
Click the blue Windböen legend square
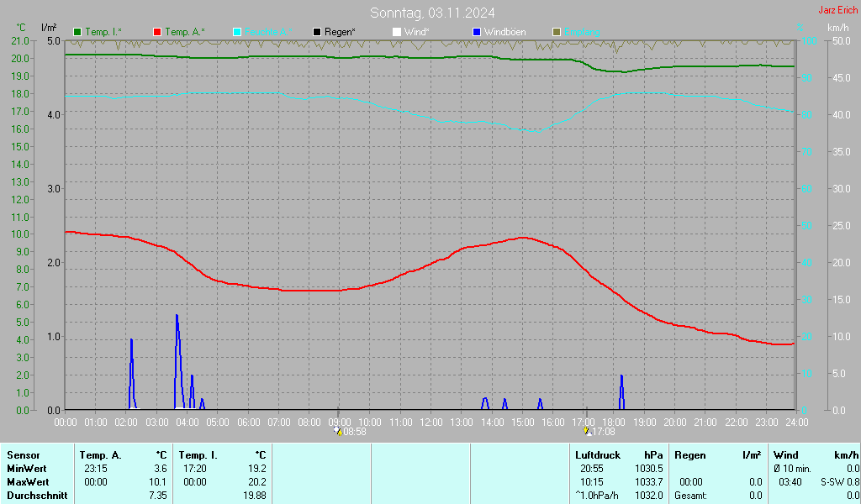click(x=477, y=32)
